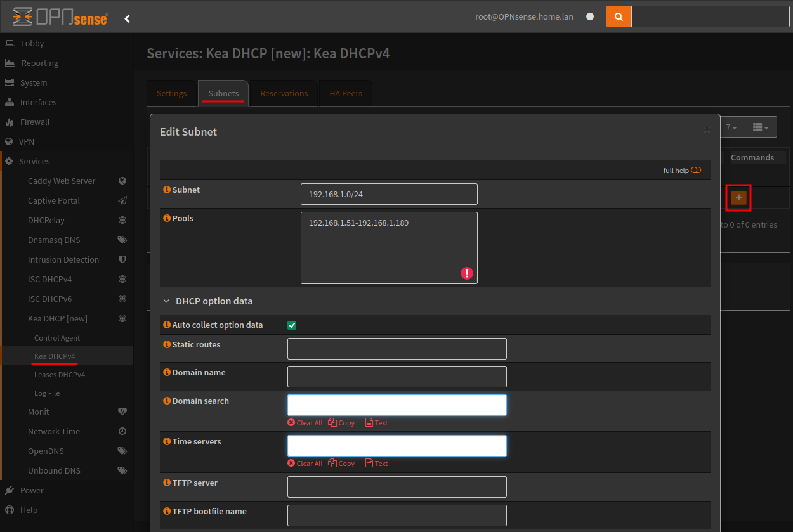
Task: Click the VPN globe icon
Action: coord(10,141)
